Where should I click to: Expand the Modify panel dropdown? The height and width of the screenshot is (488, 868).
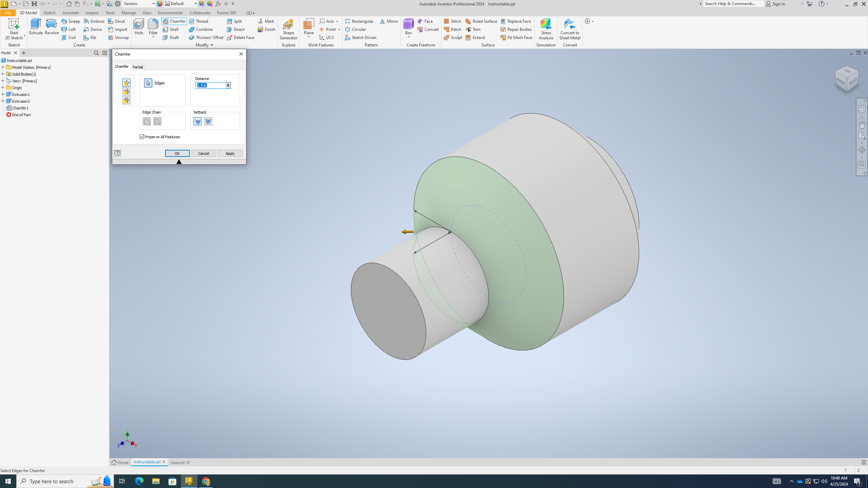[212, 45]
